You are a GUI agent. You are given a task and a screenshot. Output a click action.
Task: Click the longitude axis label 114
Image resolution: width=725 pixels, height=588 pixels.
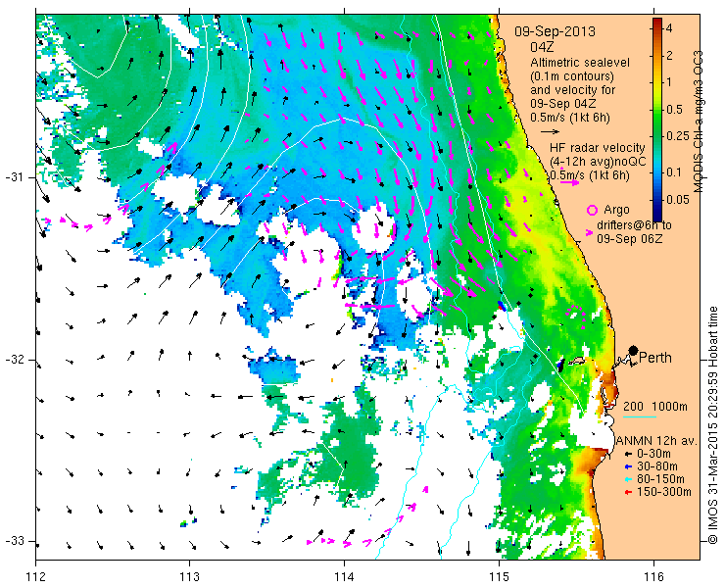(x=344, y=577)
